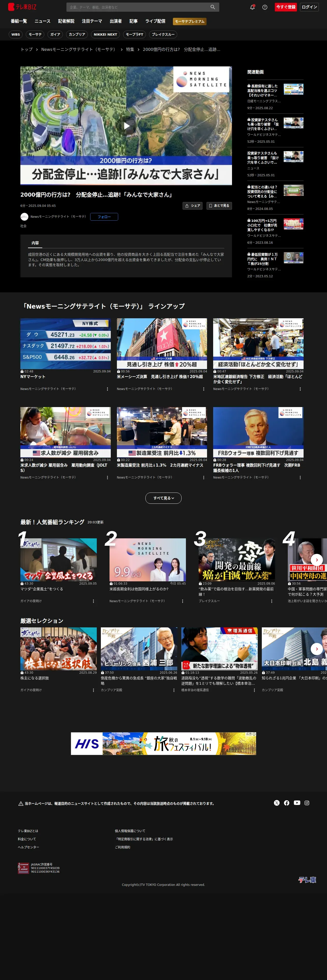327x980 pixels.
Task: Click the 今すぐ登録 button
Action: coord(286,7)
